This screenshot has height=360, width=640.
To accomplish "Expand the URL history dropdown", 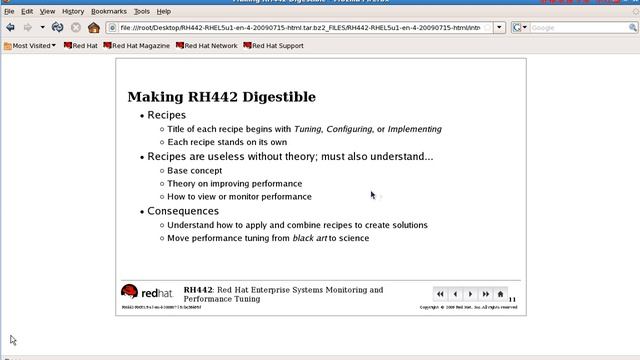I will click(x=499, y=28).
